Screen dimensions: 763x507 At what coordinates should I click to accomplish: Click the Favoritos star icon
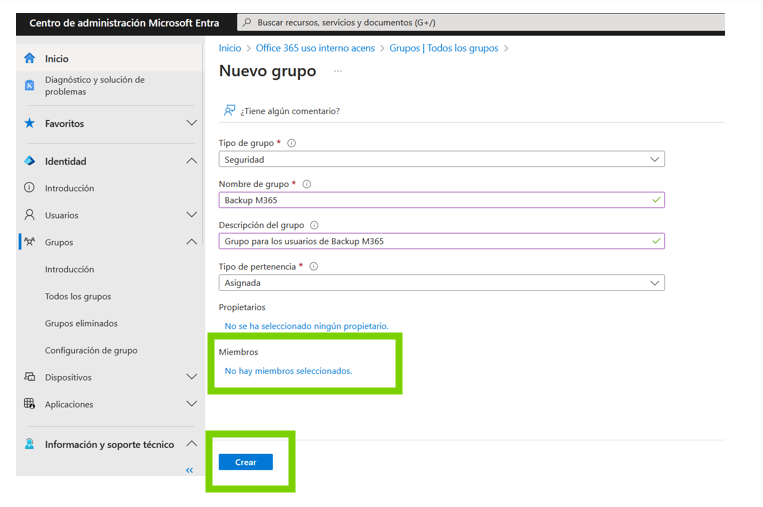click(x=29, y=123)
